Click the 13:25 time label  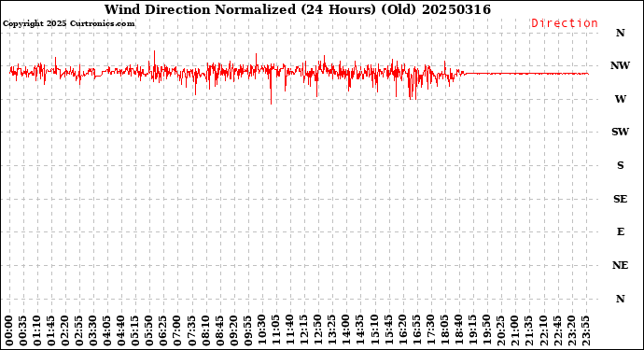click(332, 330)
